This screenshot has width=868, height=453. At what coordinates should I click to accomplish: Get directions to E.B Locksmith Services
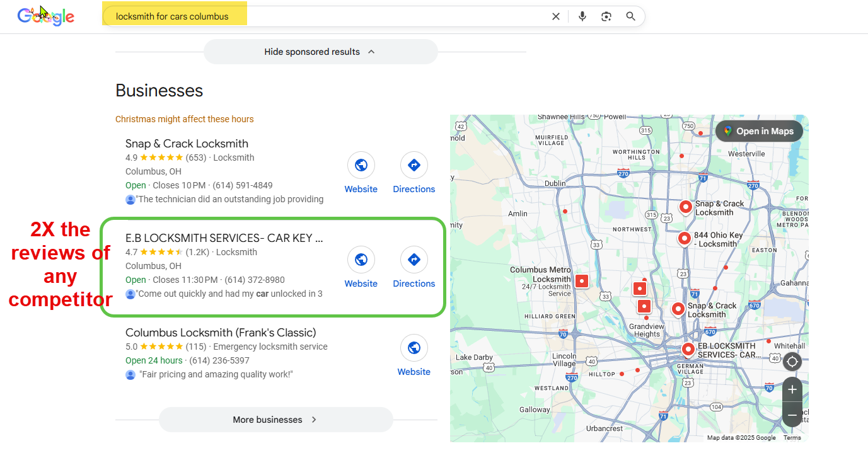coord(414,260)
